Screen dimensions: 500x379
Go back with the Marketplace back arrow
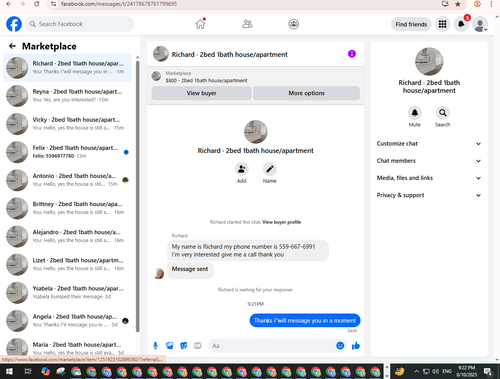click(12, 46)
